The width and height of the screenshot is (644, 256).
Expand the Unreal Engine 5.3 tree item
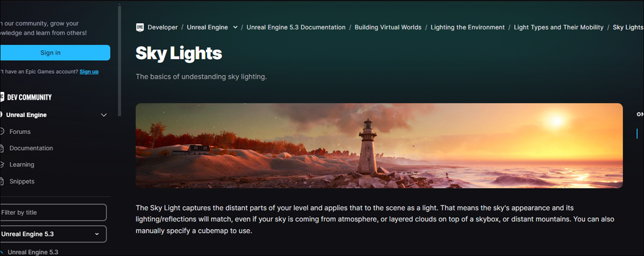pos(2,252)
